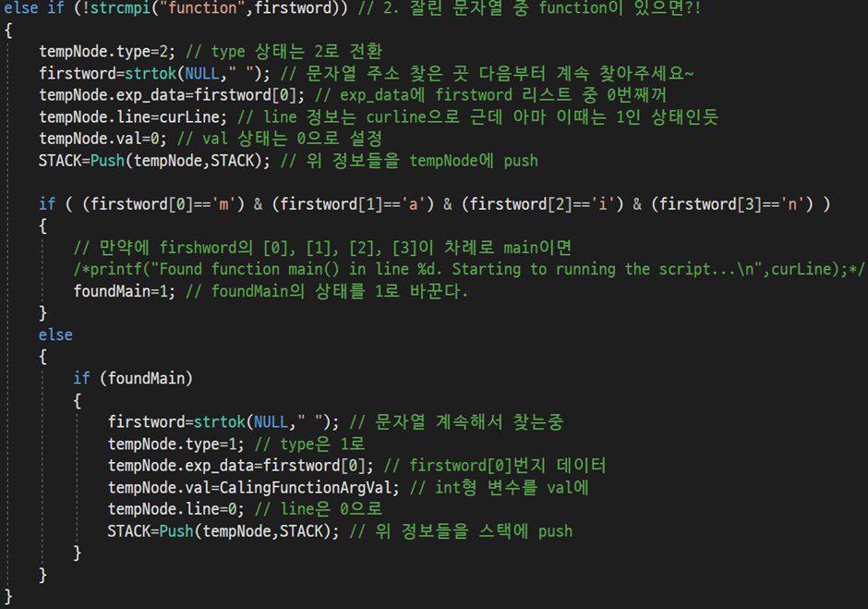Click tempNode.exp_data=firstword[0] under type=2
868x609 pixels.
click(172, 95)
